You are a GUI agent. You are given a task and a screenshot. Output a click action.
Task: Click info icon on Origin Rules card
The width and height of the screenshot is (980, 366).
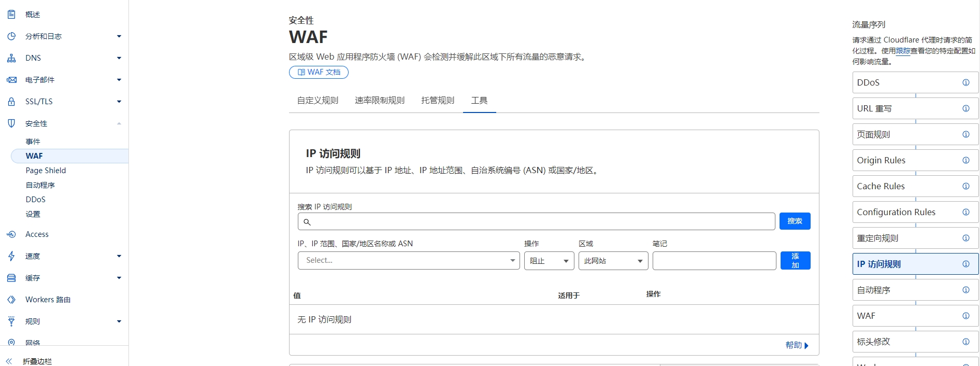966,160
